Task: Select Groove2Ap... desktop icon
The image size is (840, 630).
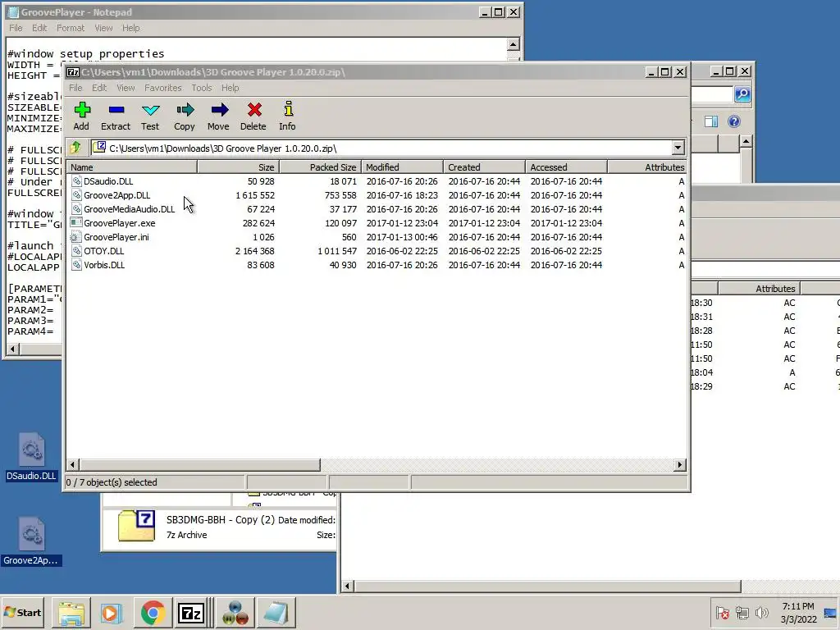Action: coord(31,541)
